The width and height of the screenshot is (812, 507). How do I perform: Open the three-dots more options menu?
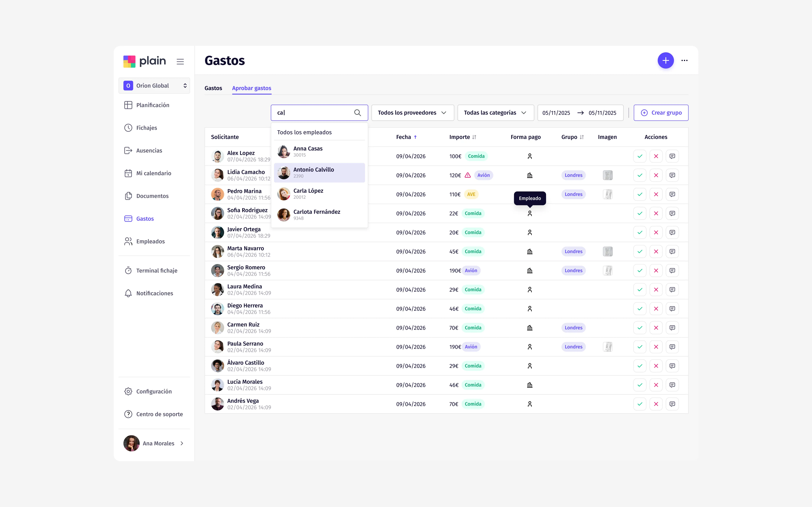685,61
